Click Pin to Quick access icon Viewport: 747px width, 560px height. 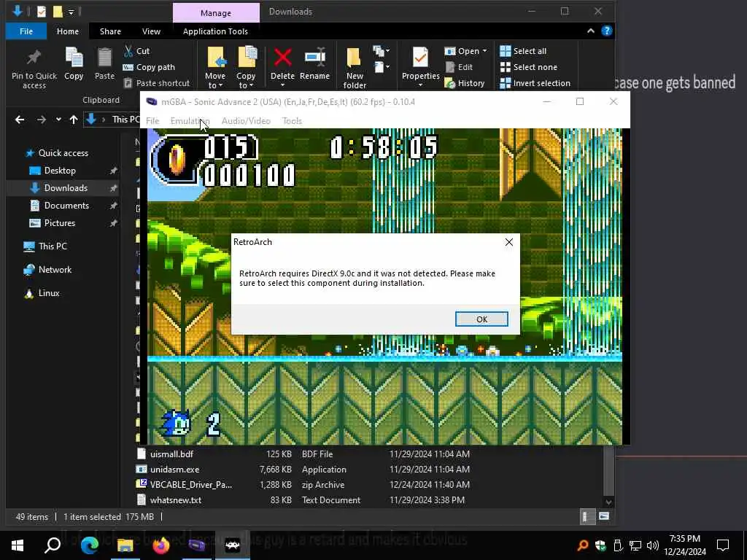pos(34,68)
